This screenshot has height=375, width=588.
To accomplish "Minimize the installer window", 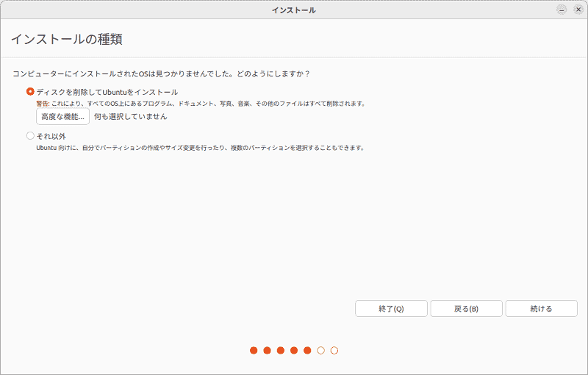I will [x=562, y=10].
